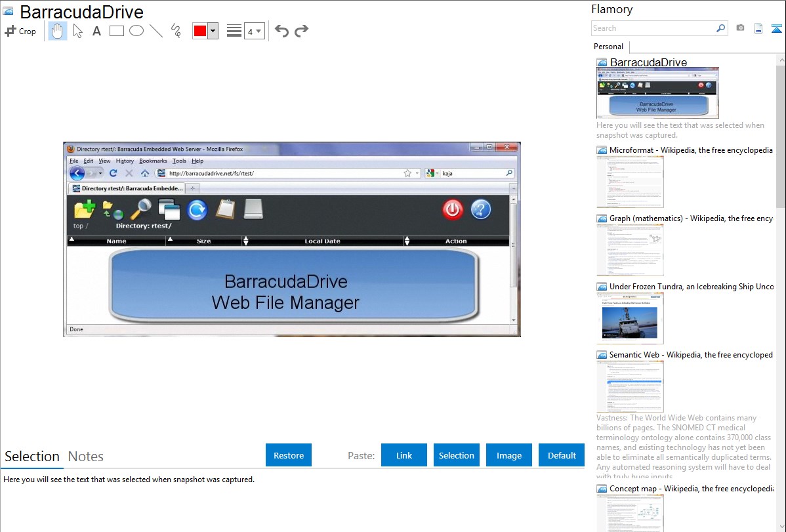Undo the last annotation
The height and width of the screenshot is (532, 786).
point(281,31)
